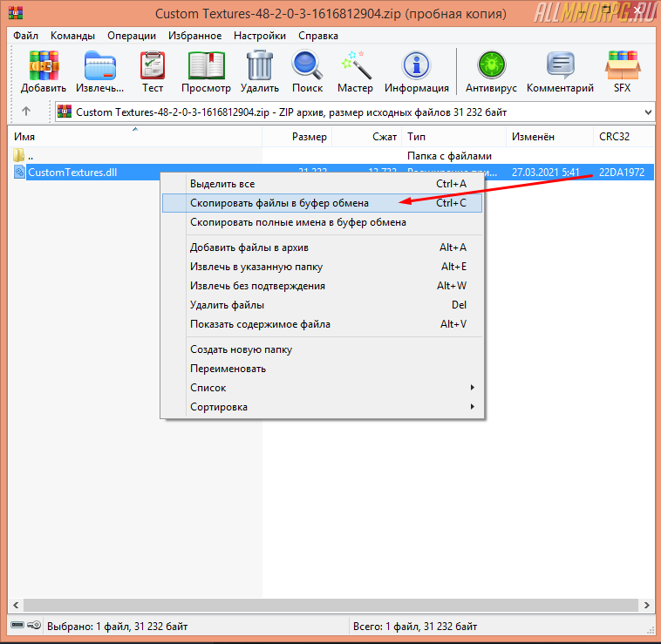Run the Тест archive test
This screenshot has height=644, width=661.
click(x=153, y=65)
